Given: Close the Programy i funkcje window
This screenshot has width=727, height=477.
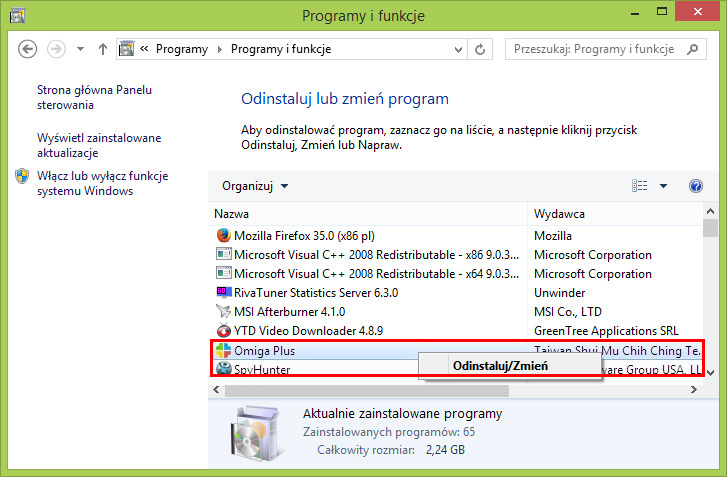Looking at the screenshot, I should click(697, 12).
